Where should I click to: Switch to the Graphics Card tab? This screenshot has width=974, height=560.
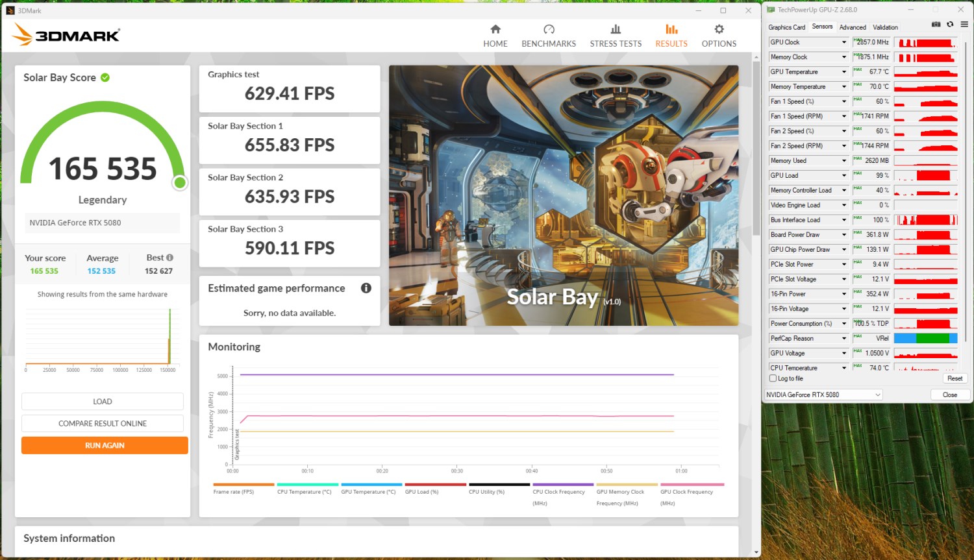pyautogui.click(x=786, y=27)
